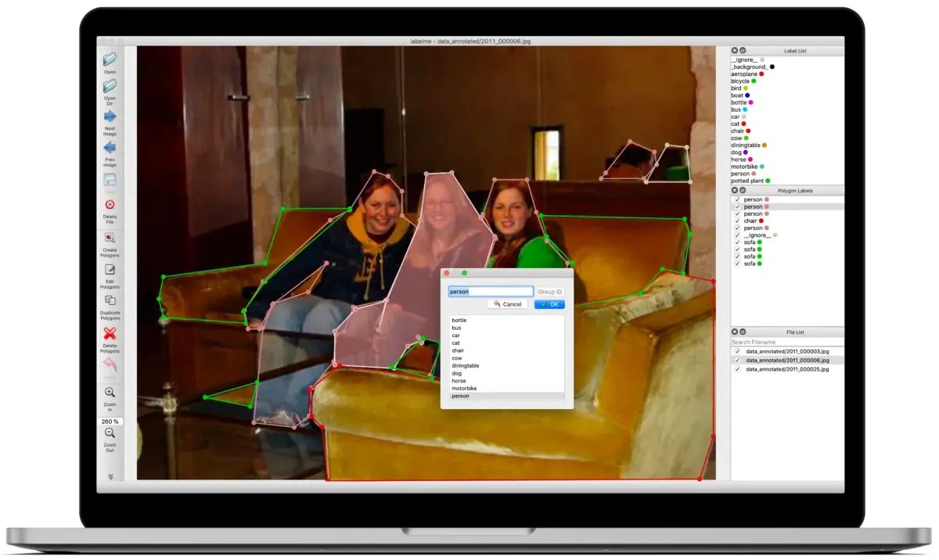Cancel the label dialog

[507, 304]
